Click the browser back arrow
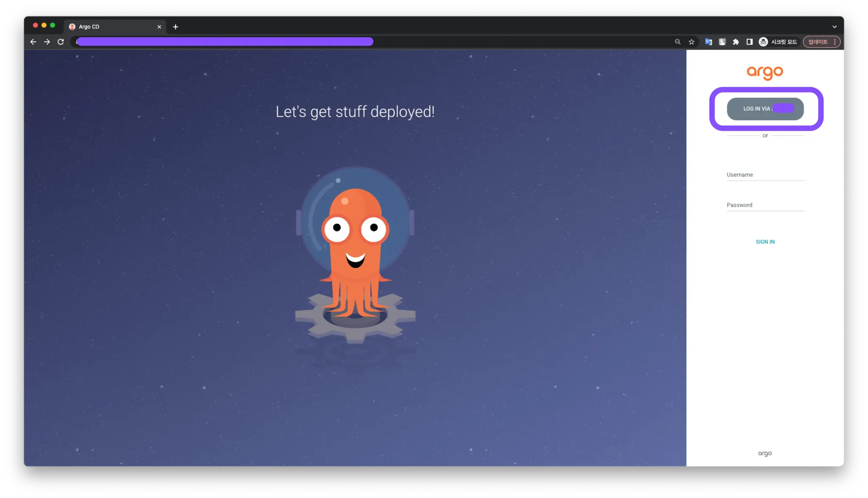This screenshot has height=498, width=868. 33,41
